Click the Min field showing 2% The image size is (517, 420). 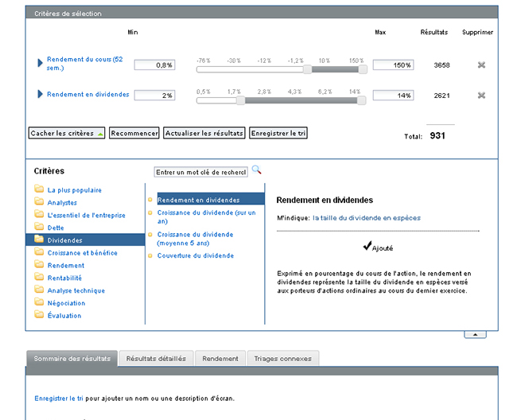pos(154,95)
